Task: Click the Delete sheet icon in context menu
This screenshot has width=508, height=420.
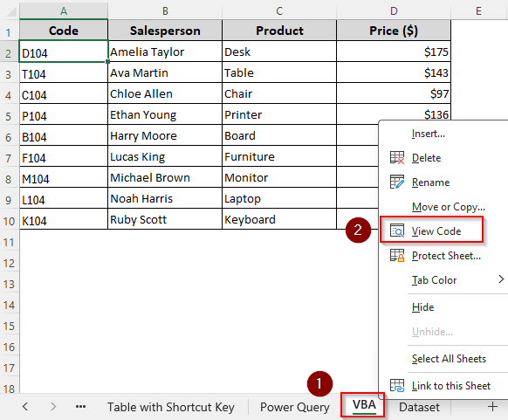Action: pos(397,158)
